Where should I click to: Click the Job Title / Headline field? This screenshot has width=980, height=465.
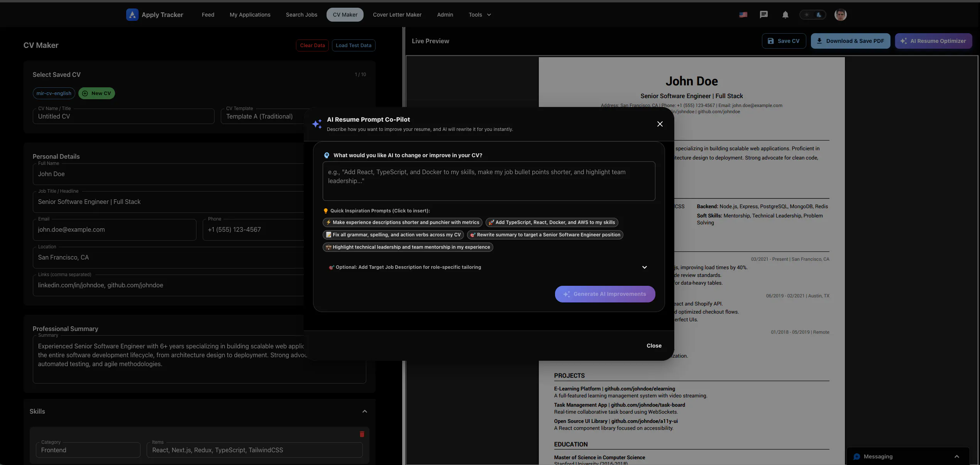[x=168, y=202]
